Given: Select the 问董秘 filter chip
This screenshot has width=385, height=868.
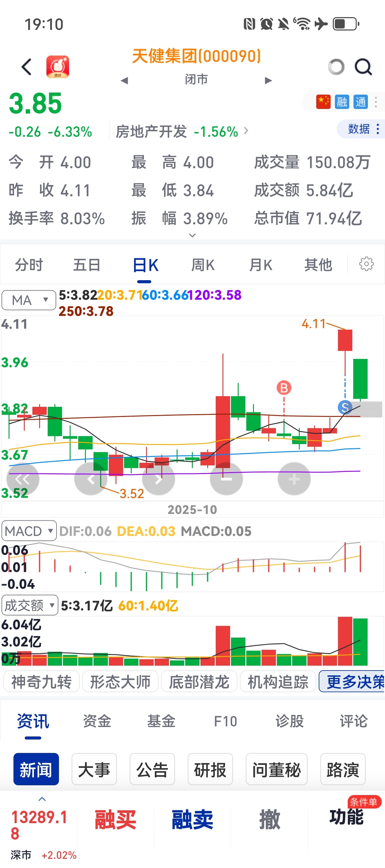Looking at the screenshot, I should coord(277,770).
